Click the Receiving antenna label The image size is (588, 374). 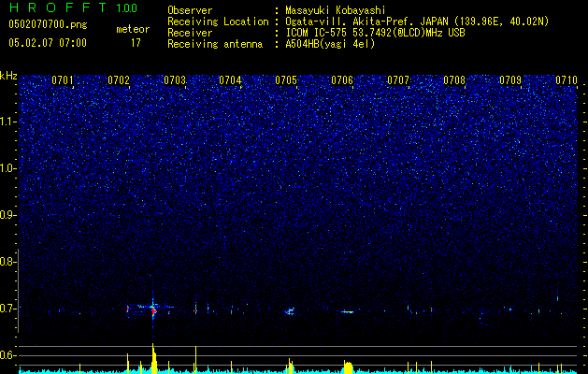[x=215, y=44]
